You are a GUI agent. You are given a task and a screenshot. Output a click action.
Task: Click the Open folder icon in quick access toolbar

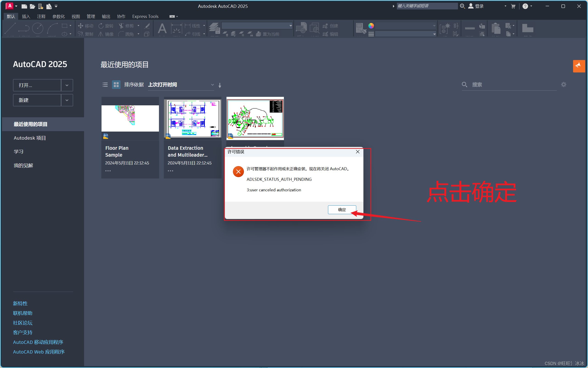pos(32,6)
